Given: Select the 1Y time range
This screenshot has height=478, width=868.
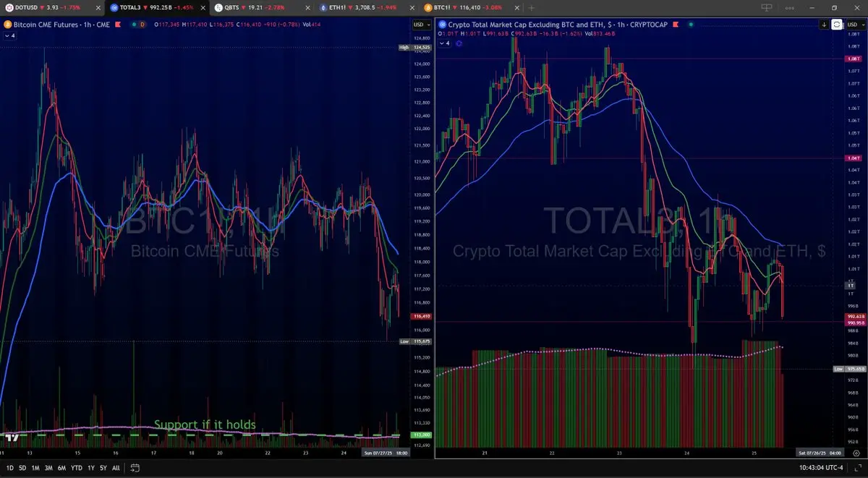Looking at the screenshot, I should (91, 468).
